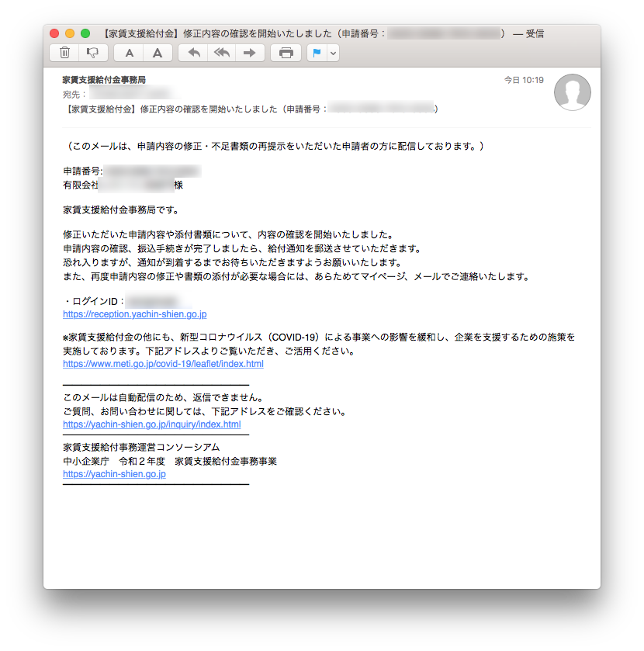The width and height of the screenshot is (644, 651).
Task: Open the meti.go.jp COVID-19 leaflet link
Action: 163,363
